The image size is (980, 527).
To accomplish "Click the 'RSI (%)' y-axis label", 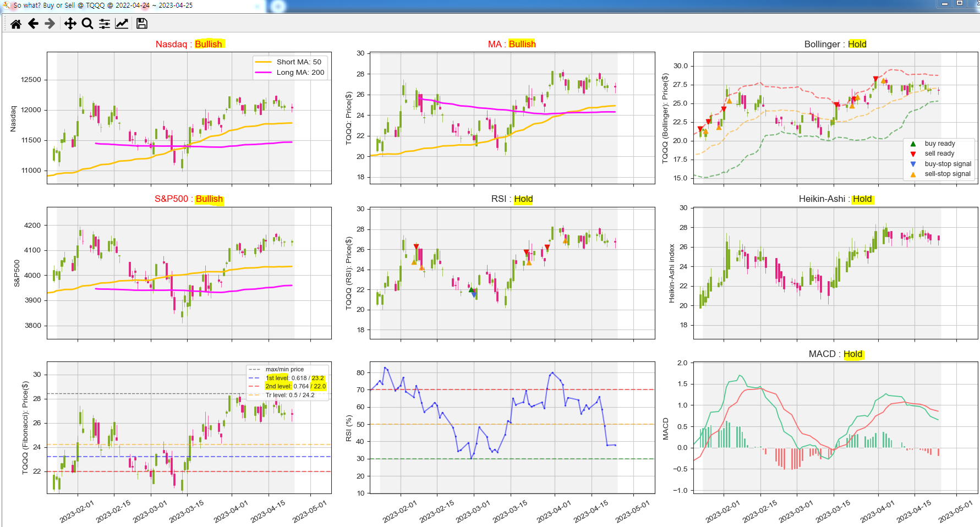I will click(348, 428).
